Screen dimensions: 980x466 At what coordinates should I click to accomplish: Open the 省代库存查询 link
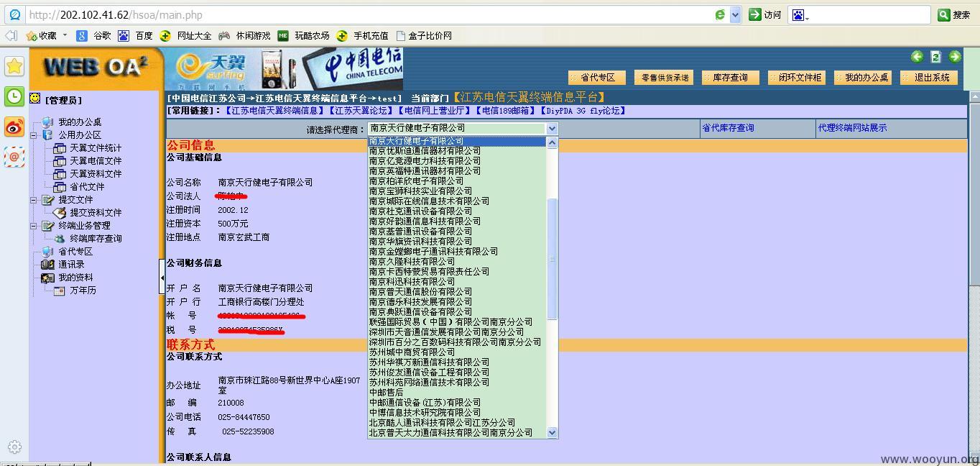728,128
